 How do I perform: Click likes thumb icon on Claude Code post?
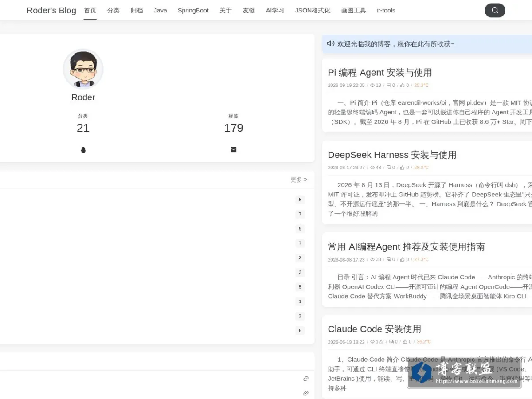(405, 342)
